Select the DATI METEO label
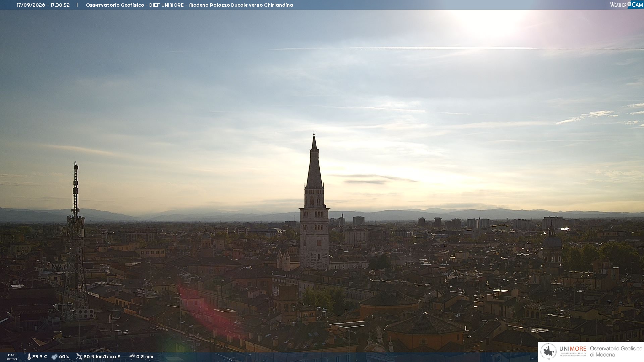644x362 pixels. tap(12, 357)
